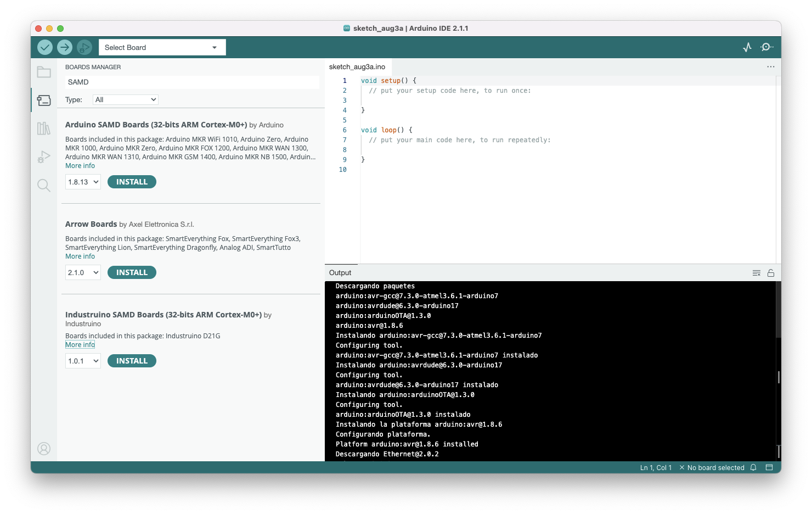Screen dimensions: 812x514
Task: Click the Upload arrow button
Action: pos(65,47)
